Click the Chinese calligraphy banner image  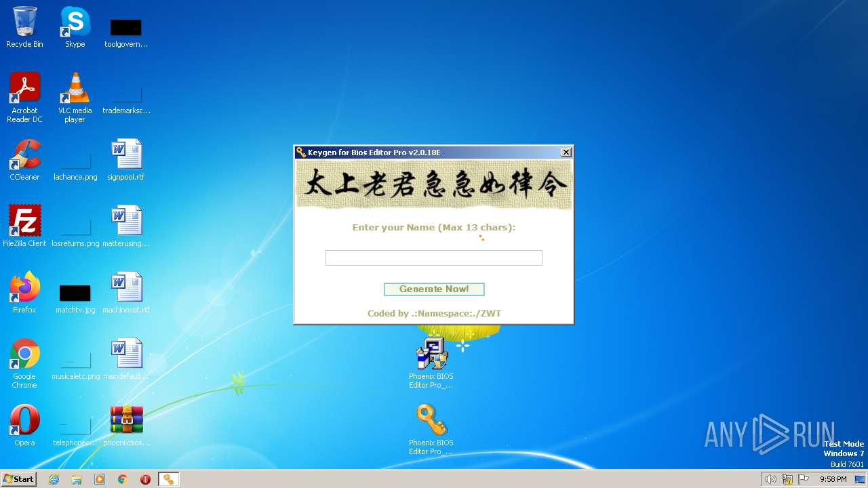coord(434,185)
